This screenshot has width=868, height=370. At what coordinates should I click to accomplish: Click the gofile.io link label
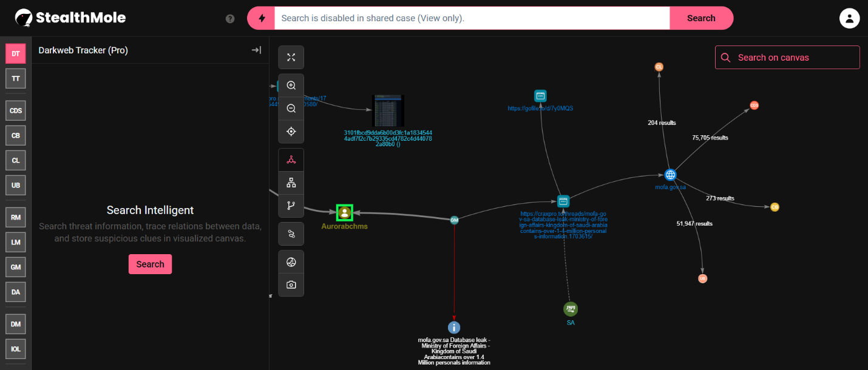pyautogui.click(x=541, y=109)
